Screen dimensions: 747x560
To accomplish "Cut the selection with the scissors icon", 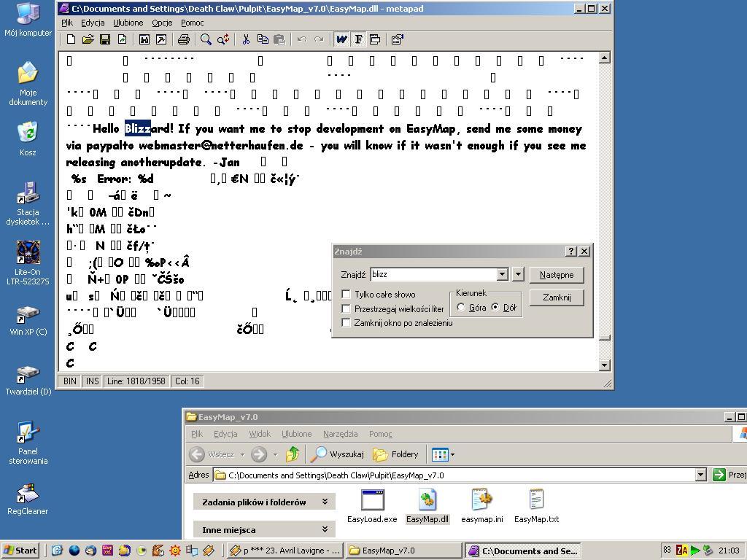I will pos(246,39).
